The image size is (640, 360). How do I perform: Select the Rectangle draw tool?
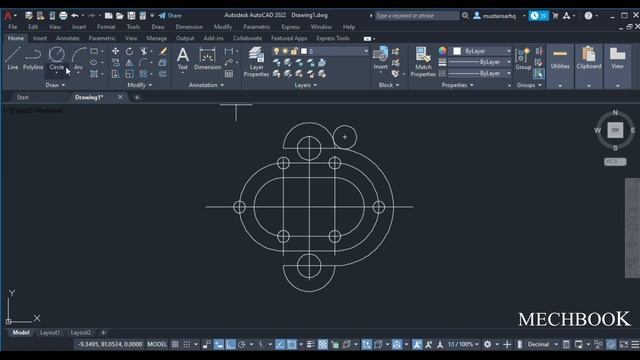pyautogui.click(x=94, y=51)
